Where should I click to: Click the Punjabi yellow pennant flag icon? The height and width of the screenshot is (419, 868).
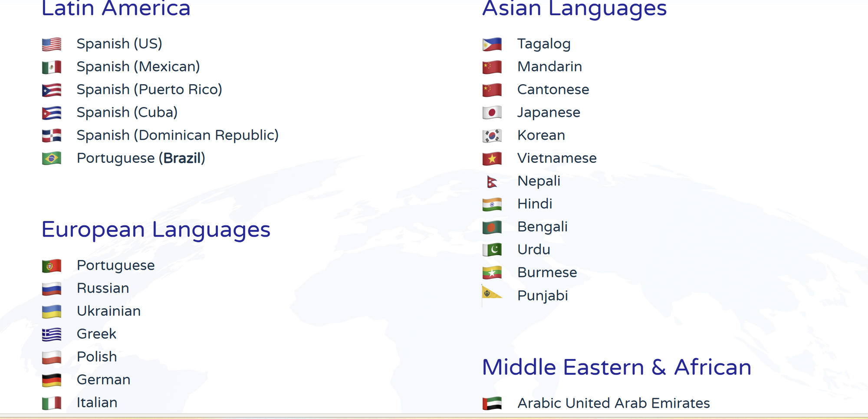coord(491,295)
